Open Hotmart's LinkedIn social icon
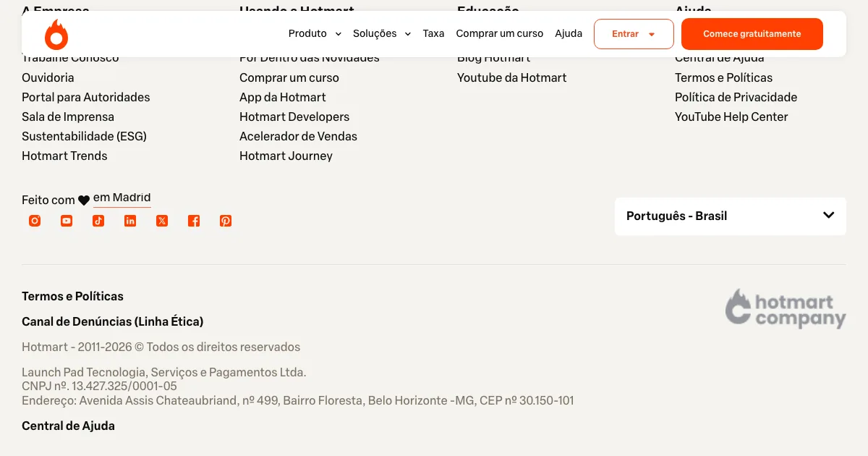 [130, 221]
